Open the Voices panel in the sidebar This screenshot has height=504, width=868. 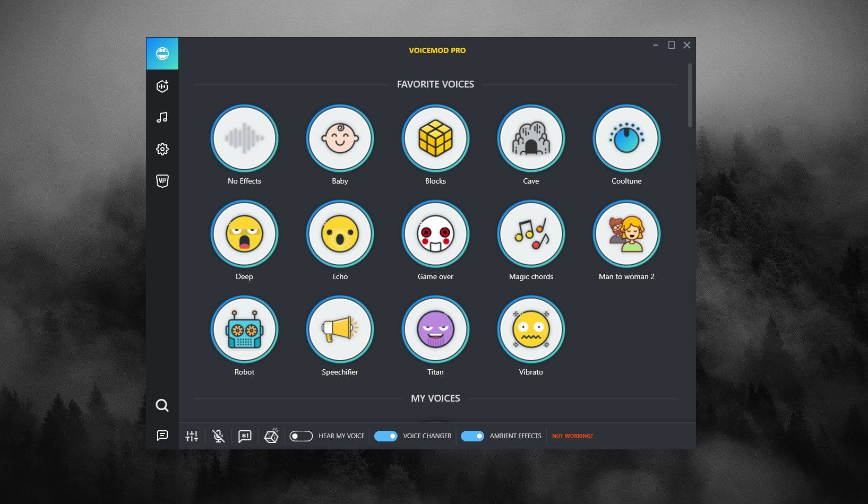pyautogui.click(x=162, y=54)
